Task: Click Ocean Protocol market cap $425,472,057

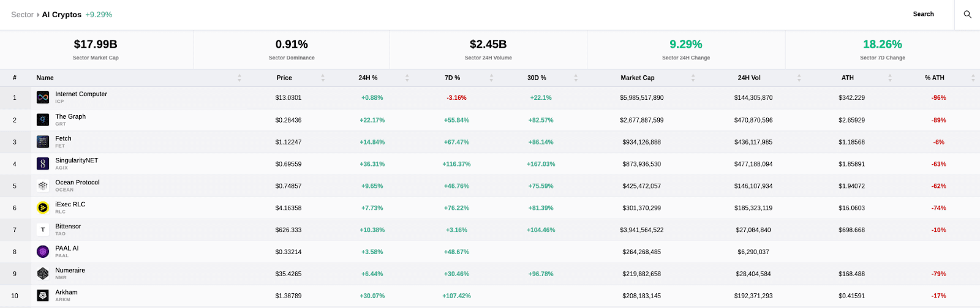Action: (642, 186)
